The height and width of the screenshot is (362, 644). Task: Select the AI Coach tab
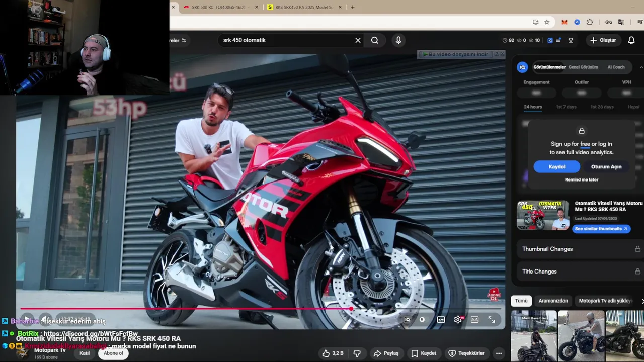(616, 67)
